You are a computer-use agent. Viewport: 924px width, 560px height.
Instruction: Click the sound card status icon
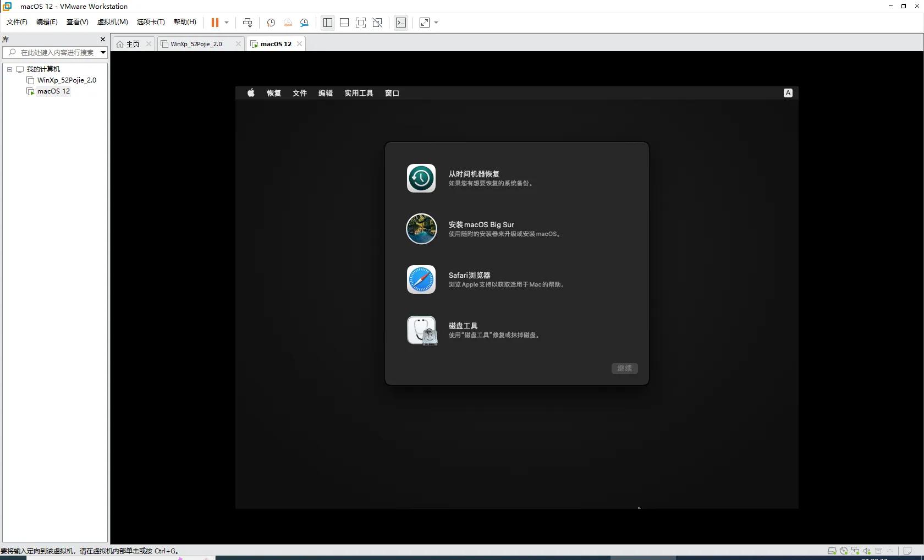click(x=867, y=551)
